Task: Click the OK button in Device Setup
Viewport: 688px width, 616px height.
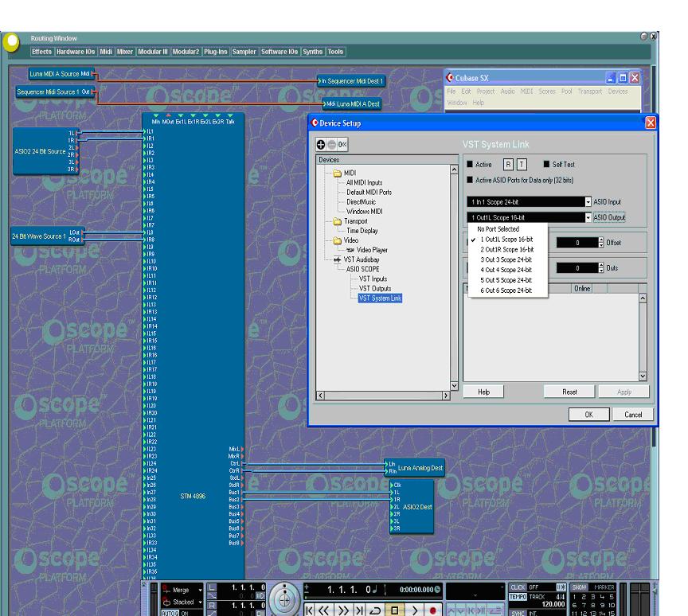Action: coord(588,415)
